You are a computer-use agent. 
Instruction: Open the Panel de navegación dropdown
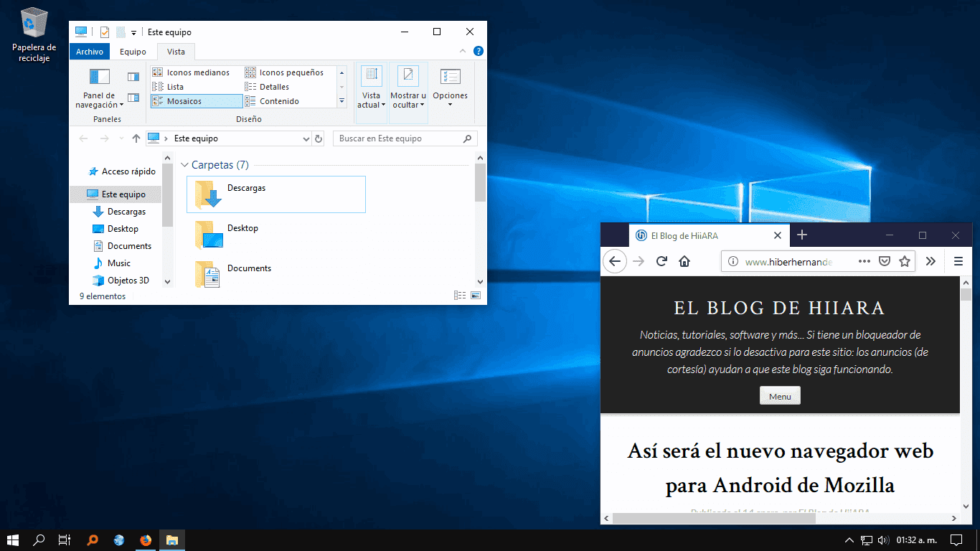(x=99, y=88)
